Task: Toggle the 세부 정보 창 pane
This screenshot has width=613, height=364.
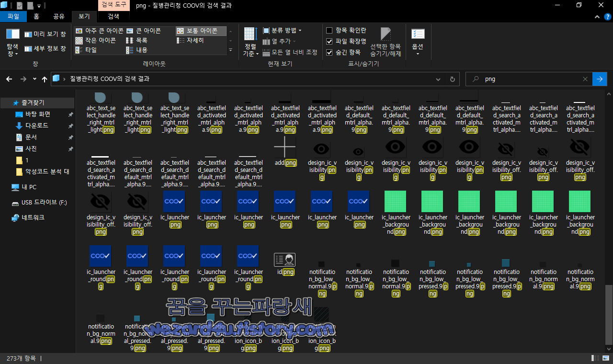Action: (x=45, y=48)
